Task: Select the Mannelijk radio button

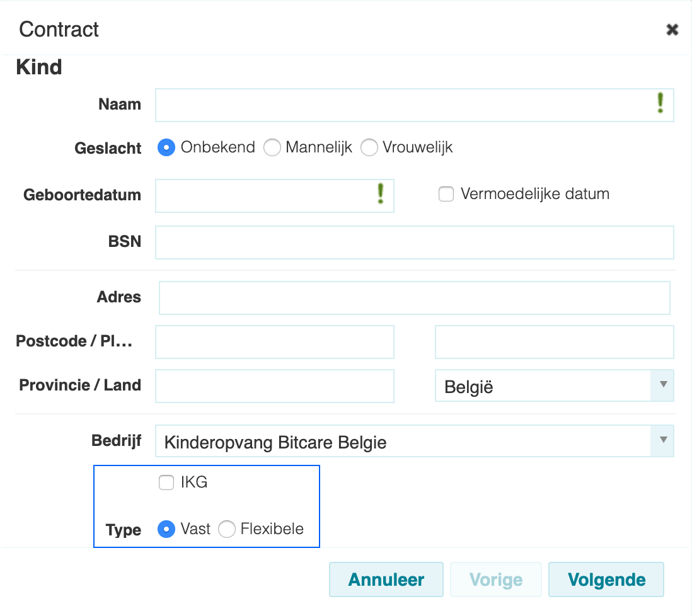Action: (272, 147)
